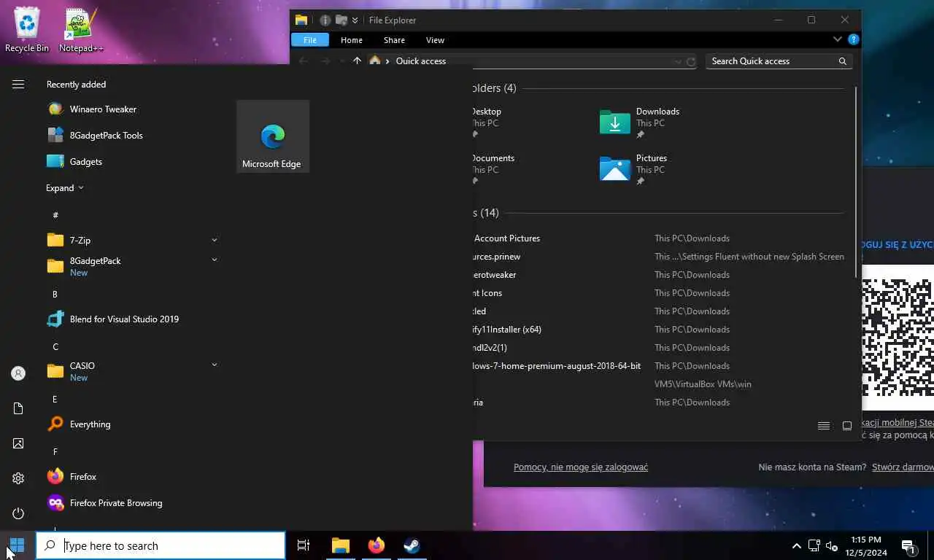This screenshot has width=934, height=560.
Task: Click letter B header in apps list
Action: [x=55, y=295]
